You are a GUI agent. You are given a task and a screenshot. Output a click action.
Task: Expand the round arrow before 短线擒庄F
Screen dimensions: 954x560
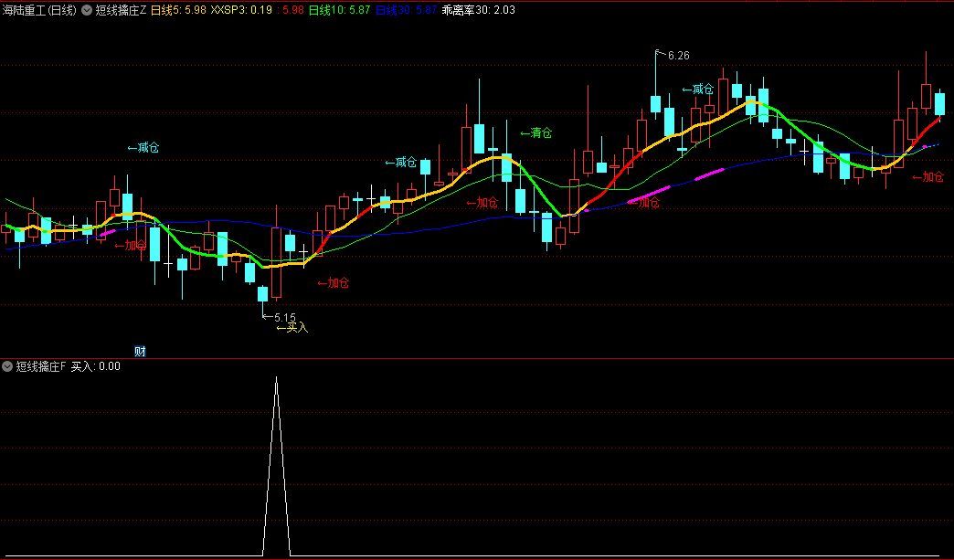pos(7,366)
